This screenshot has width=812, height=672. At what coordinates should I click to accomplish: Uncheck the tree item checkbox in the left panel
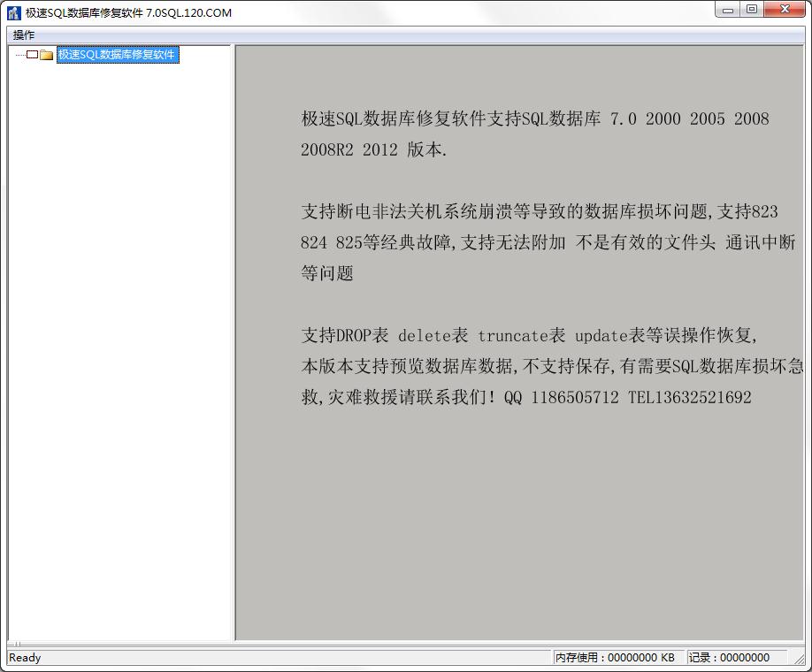click(31, 54)
